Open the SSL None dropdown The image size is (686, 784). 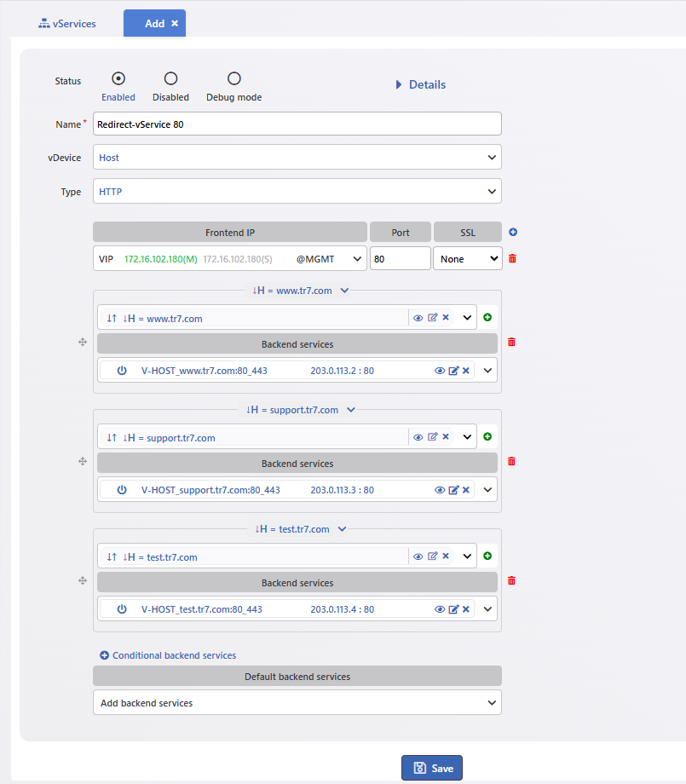(468, 258)
